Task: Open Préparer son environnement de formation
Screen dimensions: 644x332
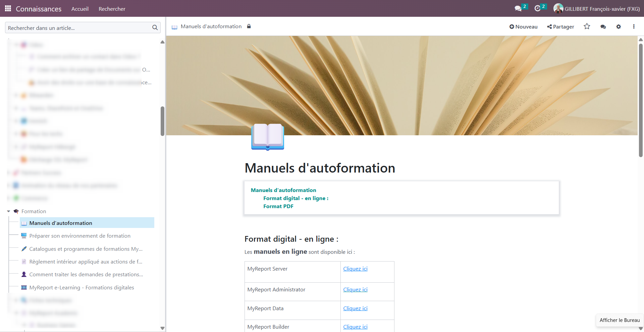Action: 80,236
